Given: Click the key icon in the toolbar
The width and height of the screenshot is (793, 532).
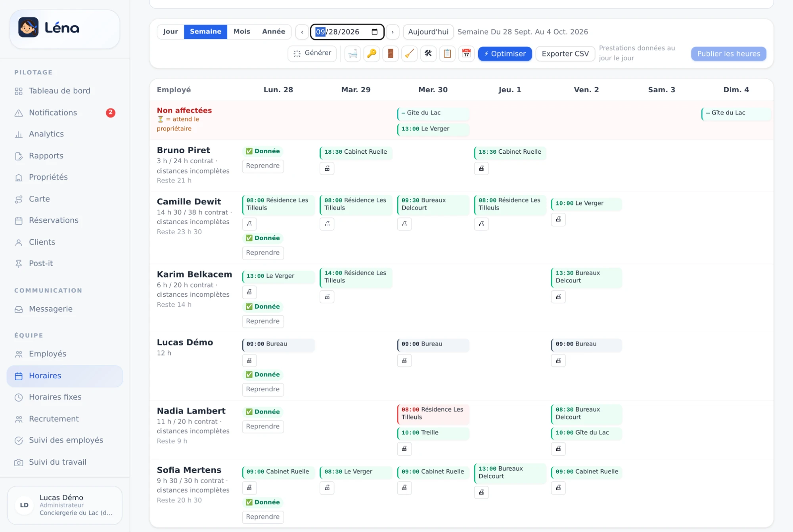Looking at the screenshot, I should 372,53.
